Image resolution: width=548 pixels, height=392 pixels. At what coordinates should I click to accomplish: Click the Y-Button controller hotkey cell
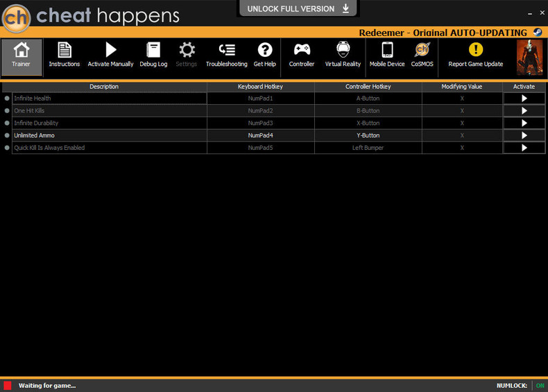tap(368, 135)
